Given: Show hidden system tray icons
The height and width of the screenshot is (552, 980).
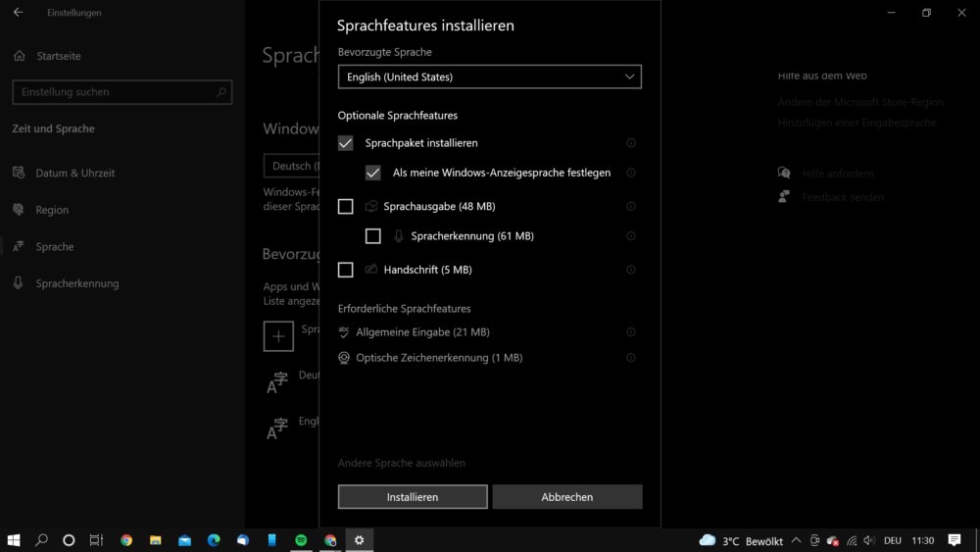Looking at the screenshot, I should pos(796,540).
